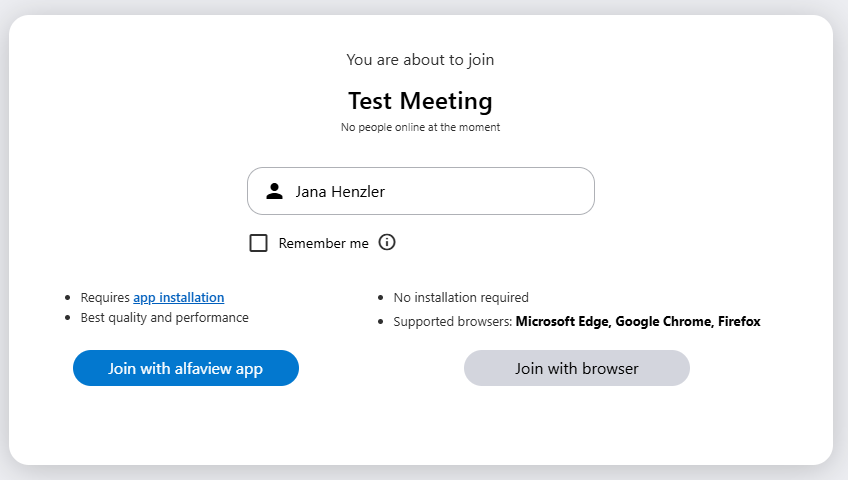Click the "Remember me" label text
This screenshot has width=848, height=480.
[x=323, y=243]
